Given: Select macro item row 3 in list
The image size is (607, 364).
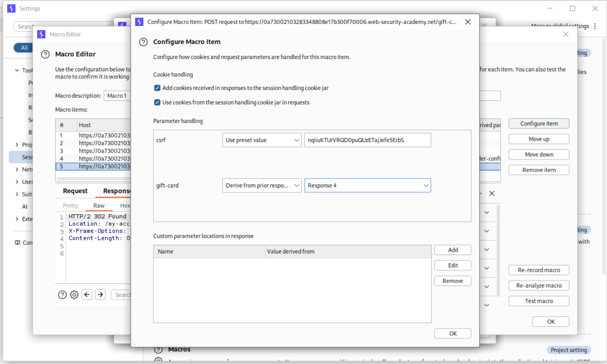Looking at the screenshot, I should coord(95,151).
